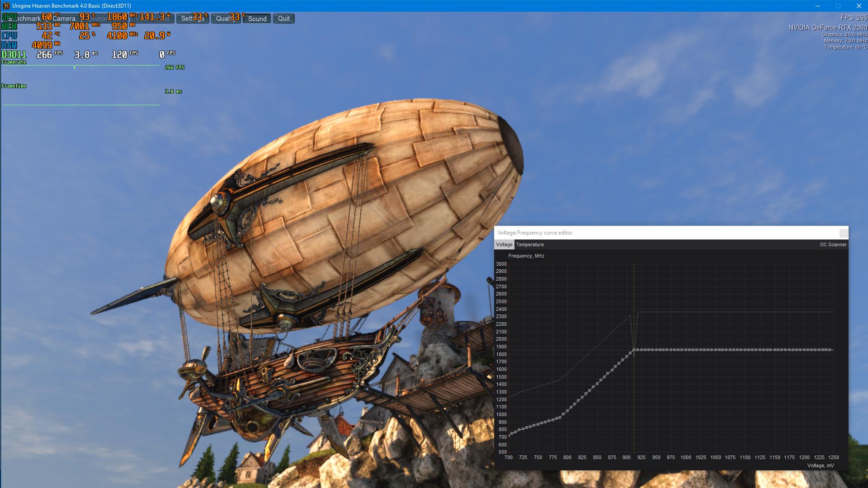Switch to the Voltage tab in curve editor

[504, 244]
